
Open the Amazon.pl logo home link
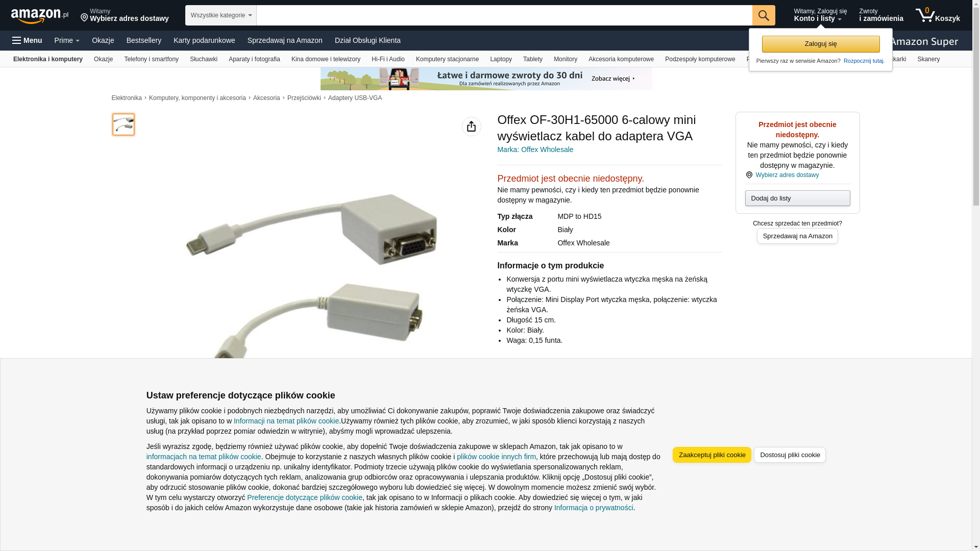click(x=40, y=16)
